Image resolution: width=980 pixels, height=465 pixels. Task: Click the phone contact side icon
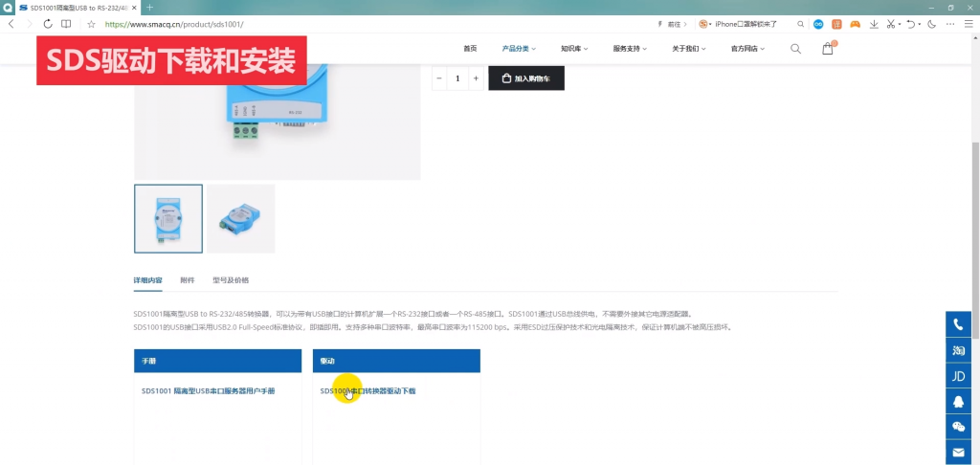pos(958,325)
